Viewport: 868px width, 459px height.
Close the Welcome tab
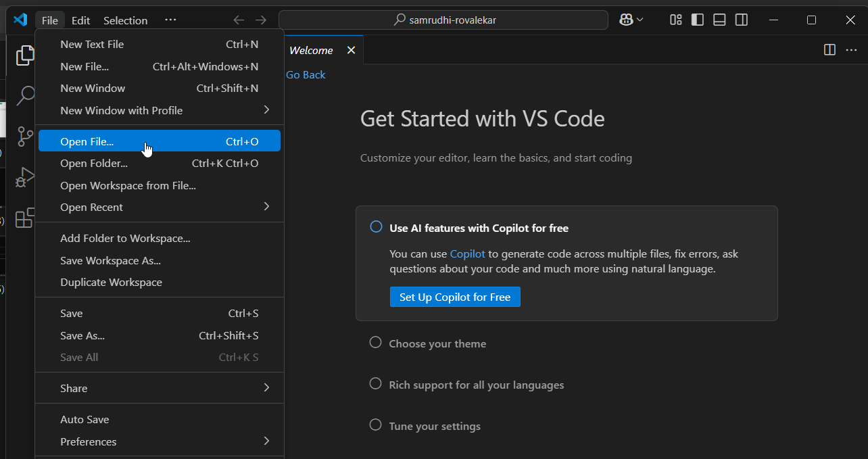pos(351,50)
